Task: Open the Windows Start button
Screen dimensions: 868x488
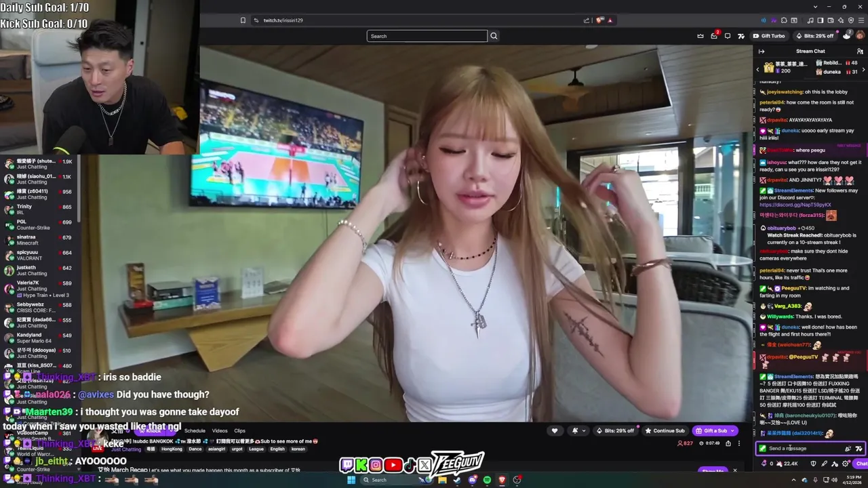Action: tap(351, 480)
